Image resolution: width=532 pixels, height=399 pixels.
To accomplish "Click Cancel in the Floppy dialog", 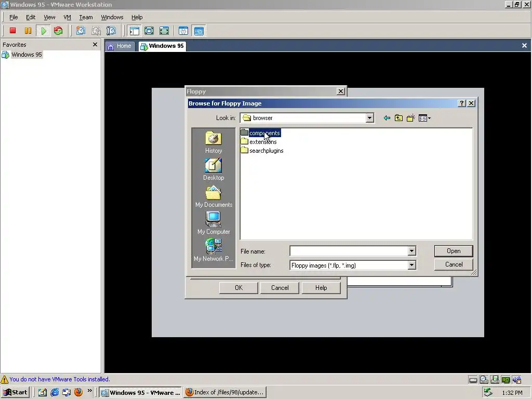I will coord(280,288).
